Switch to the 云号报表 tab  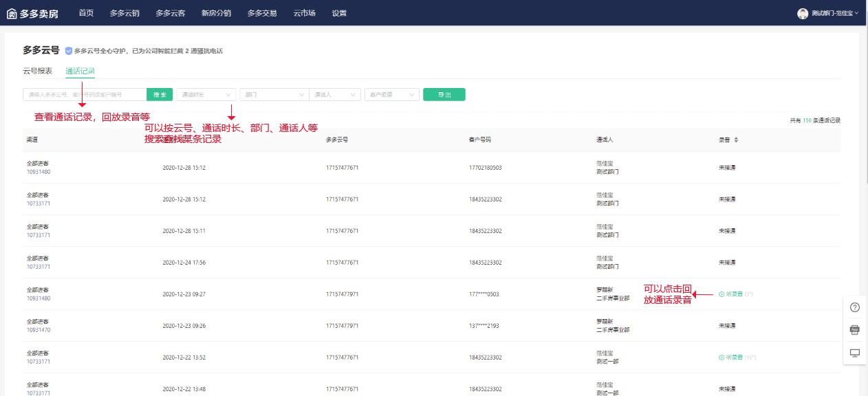click(x=37, y=71)
